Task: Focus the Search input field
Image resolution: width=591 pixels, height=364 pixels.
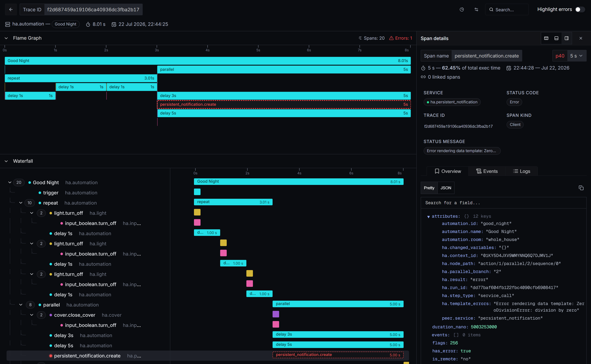Action: point(507,9)
